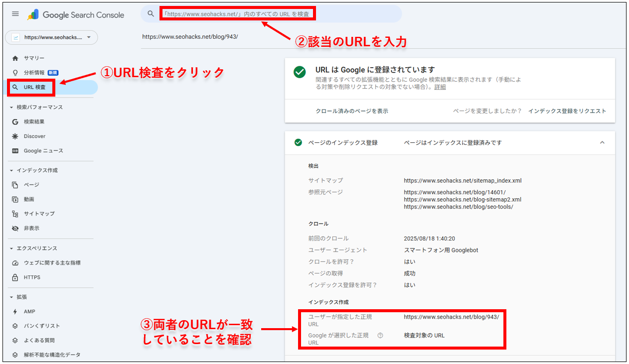Click the green check beside ページのインデックス登録

tap(298, 142)
